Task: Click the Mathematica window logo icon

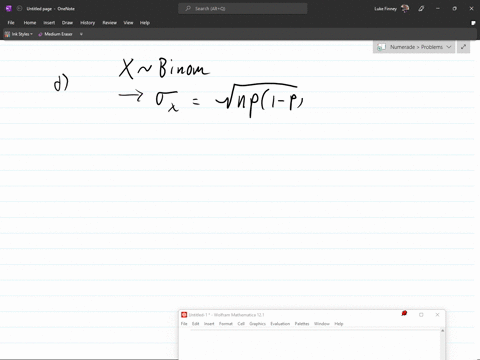Action: coord(184,315)
